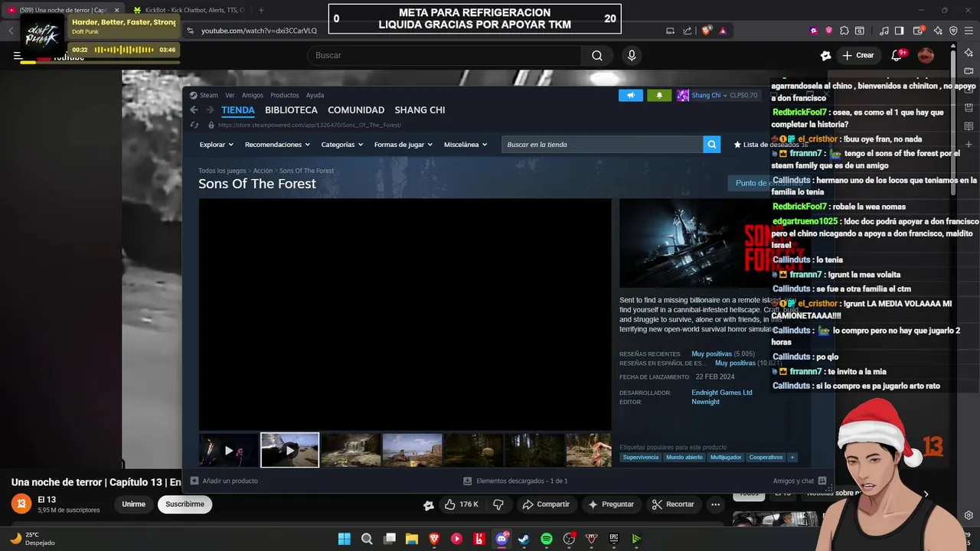The width and height of the screenshot is (980, 551).
Task: Dislike the YouTube video
Action: (x=498, y=504)
